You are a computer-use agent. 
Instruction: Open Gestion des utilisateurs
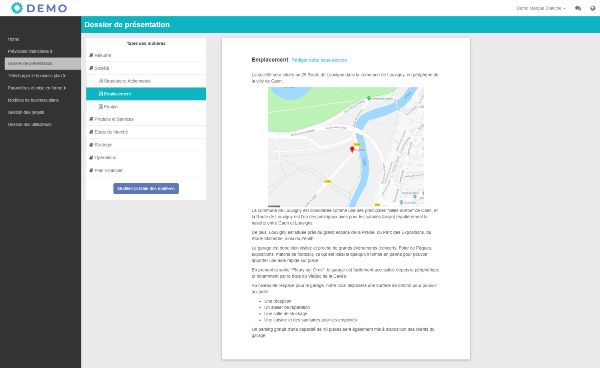coord(30,125)
